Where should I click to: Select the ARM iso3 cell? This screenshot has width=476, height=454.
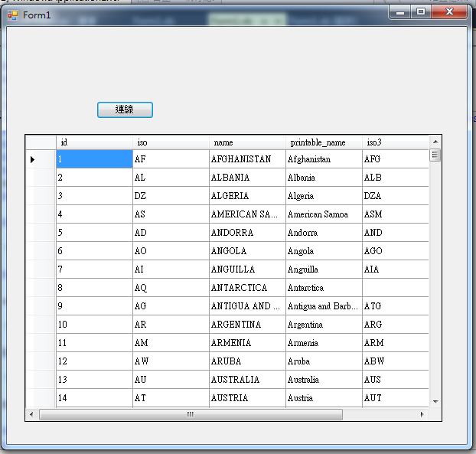[x=396, y=342]
